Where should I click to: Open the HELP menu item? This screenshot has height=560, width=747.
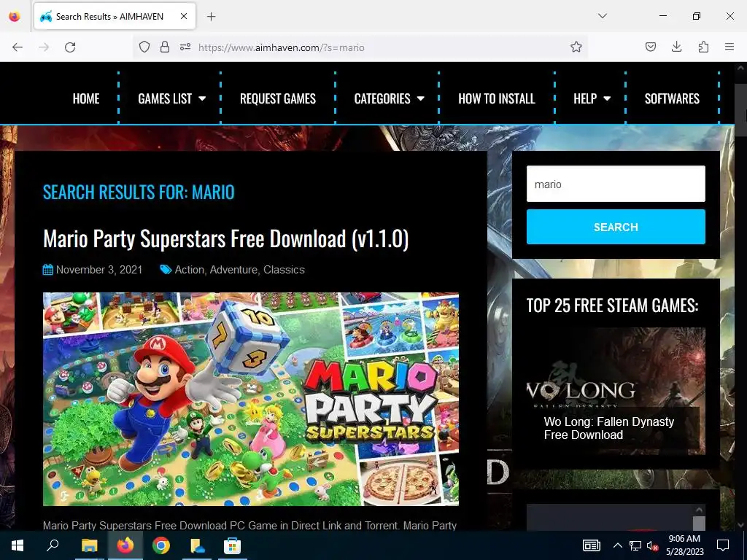point(585,98)
